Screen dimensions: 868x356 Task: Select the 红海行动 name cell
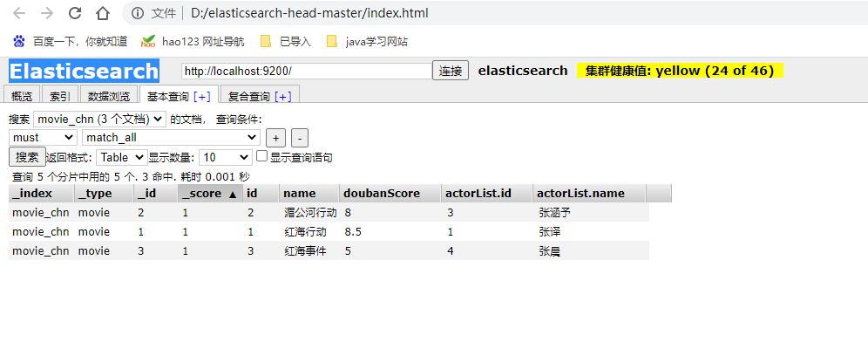306,232
